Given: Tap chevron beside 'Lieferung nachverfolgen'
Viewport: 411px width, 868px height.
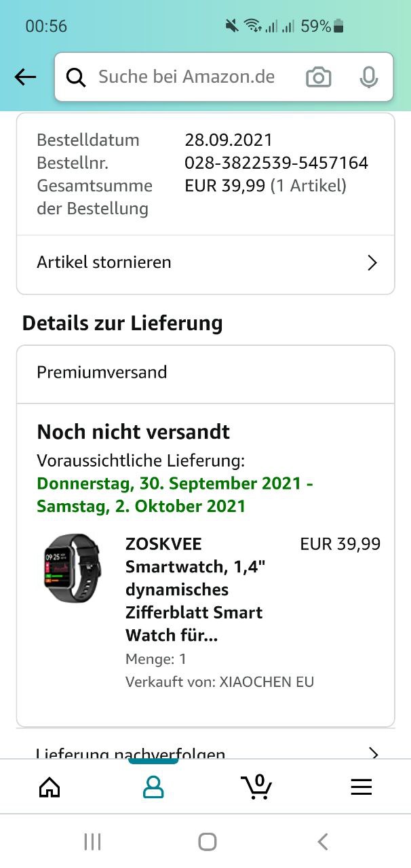Looking at the screenshot, I should click(373, 751).
